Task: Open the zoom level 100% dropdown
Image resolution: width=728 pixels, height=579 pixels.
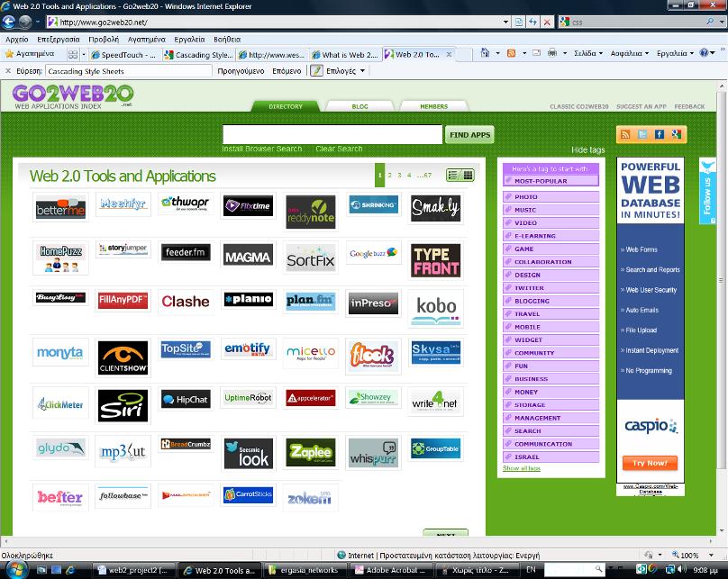Action: click(711, 555)
